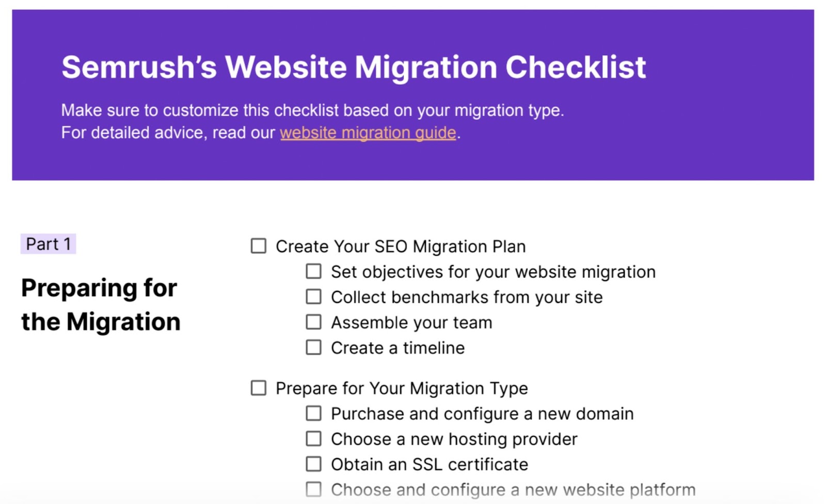Click the Create Your SEO Migration Plan text

tap(401, 247)
